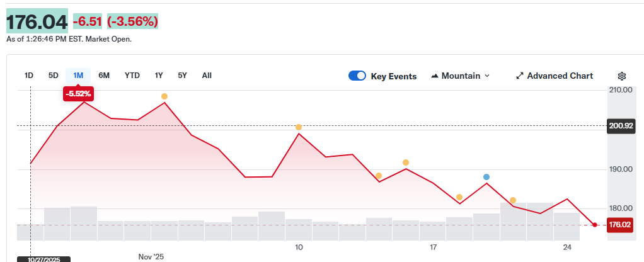This screenshot has width=644, height=262.
Task: Click the orange event dot near 17
Action: [459, 197]
